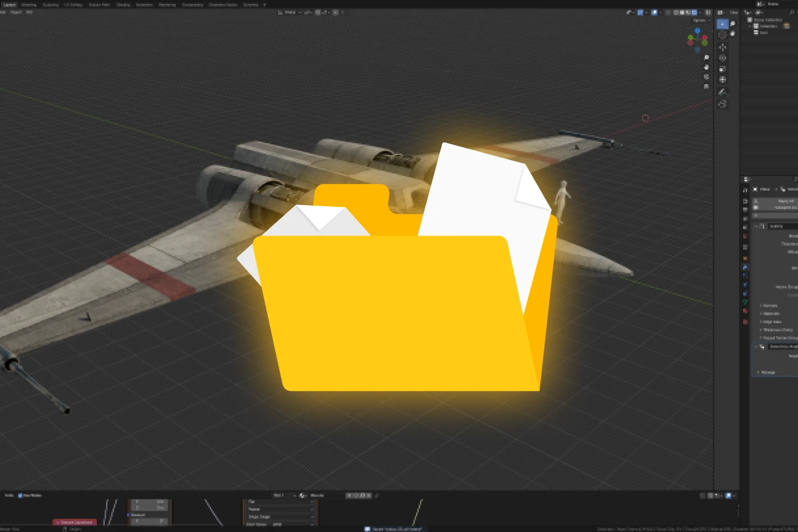Collapse the Solidify modifier panel
798x532 pixels.
click(x=756, y=226)
